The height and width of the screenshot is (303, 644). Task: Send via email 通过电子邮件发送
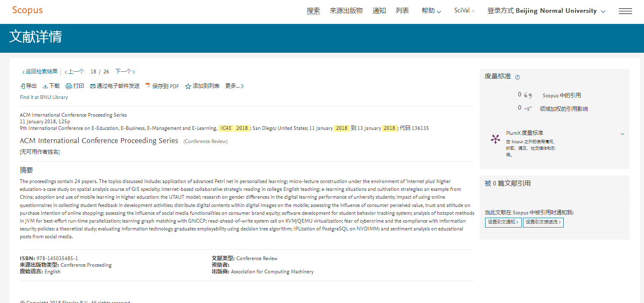point(115,86)
